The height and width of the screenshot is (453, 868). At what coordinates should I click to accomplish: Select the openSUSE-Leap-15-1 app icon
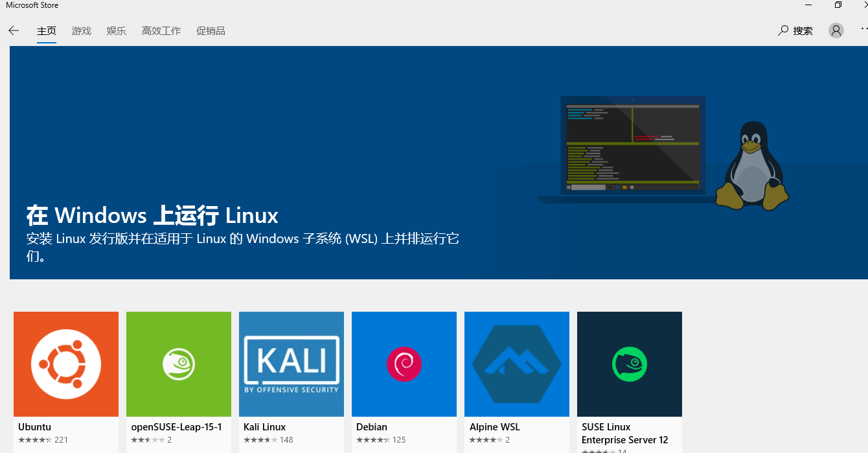178,364
